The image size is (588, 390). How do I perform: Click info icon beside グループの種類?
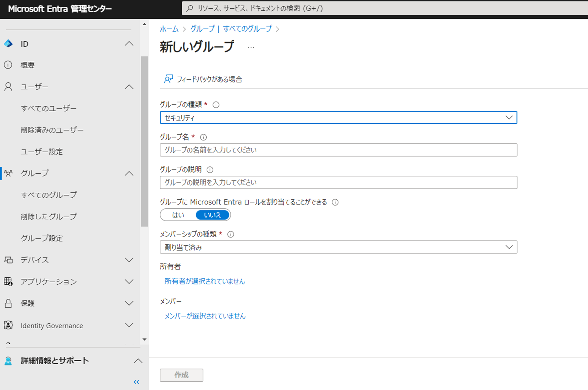click(216, 105)
